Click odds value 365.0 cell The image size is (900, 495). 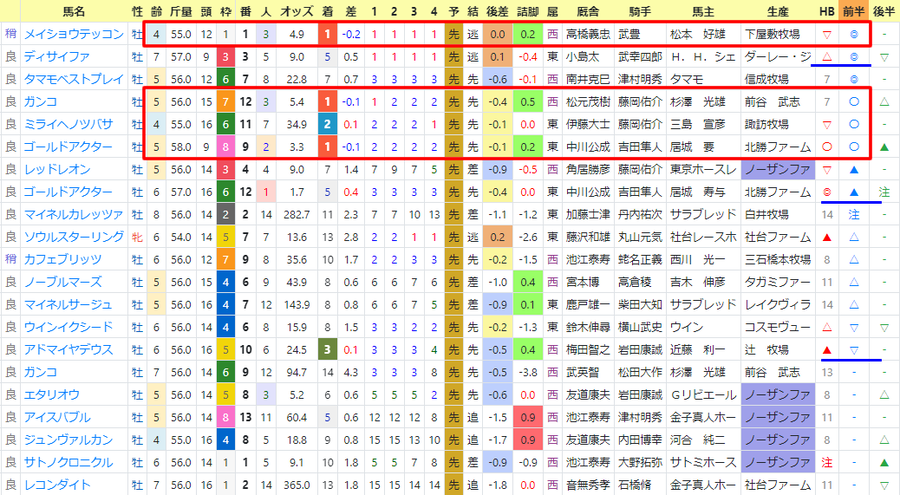point(297,485)
